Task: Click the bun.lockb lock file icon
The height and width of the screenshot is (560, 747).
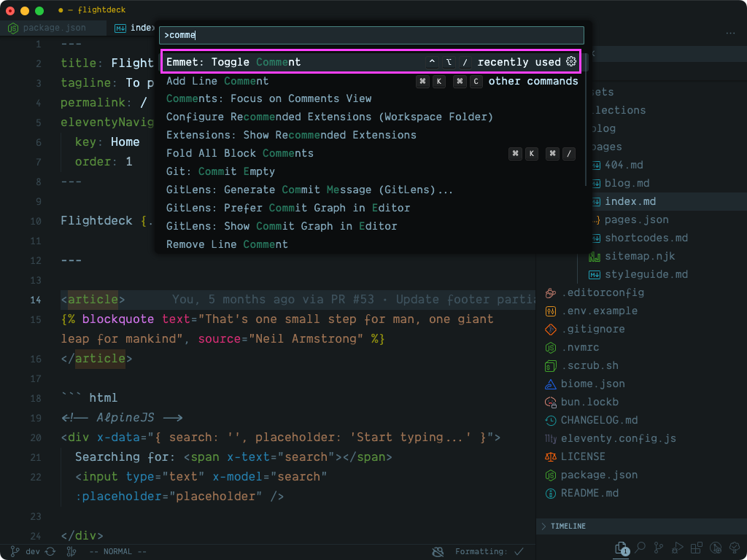Action: click(x=550, y=402)
